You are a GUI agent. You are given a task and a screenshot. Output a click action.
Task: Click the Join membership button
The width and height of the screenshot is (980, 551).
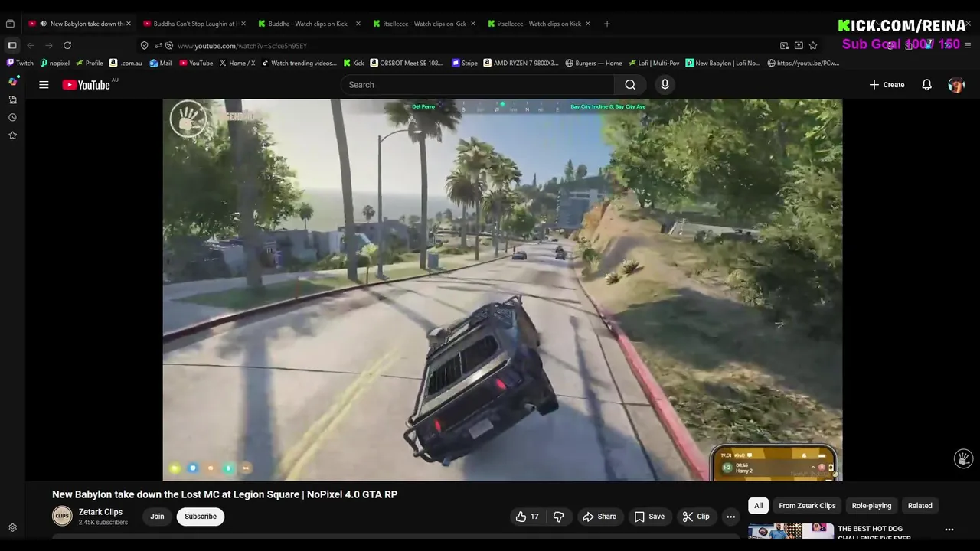157,517
